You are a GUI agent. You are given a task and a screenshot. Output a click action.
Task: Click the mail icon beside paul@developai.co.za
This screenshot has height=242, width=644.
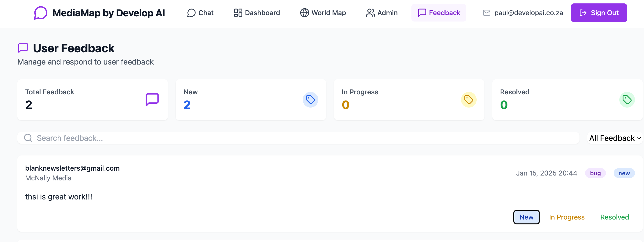click(x=486, y=13)
